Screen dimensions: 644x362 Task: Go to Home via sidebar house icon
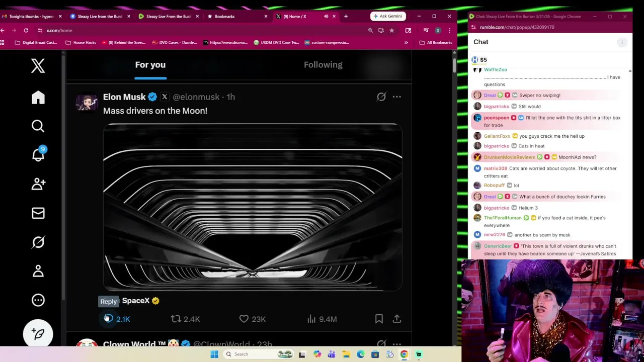click(x=38, y=98)
